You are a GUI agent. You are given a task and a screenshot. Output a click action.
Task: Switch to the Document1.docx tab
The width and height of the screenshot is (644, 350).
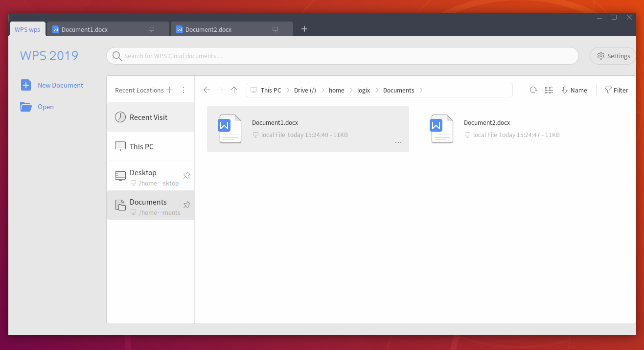coord(98,29)
